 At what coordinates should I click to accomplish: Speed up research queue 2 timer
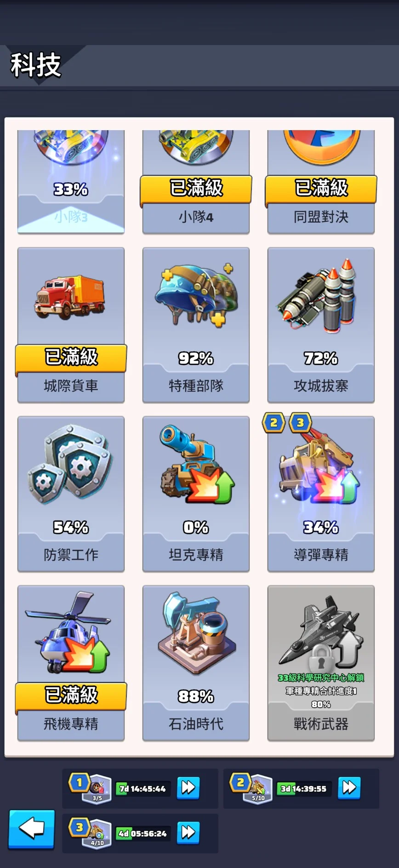pos(349,788)
